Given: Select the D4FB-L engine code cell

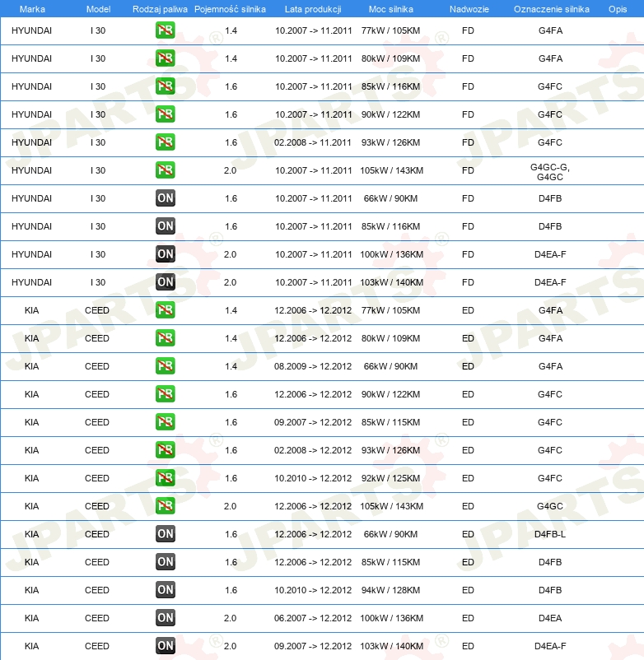Looking at the screenshot, I should pyautogui.click(x=549, y=534).
